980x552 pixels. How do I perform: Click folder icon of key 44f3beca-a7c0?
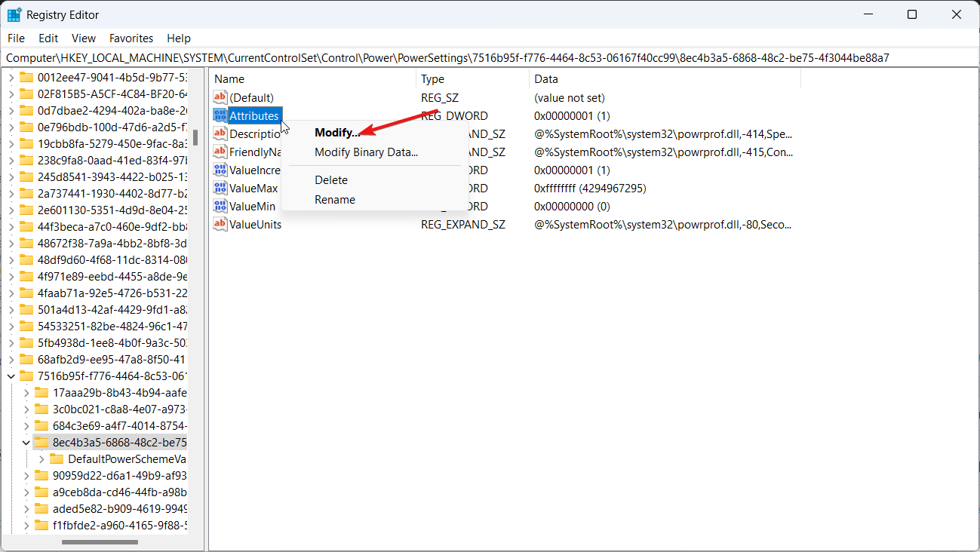[26, 226]
